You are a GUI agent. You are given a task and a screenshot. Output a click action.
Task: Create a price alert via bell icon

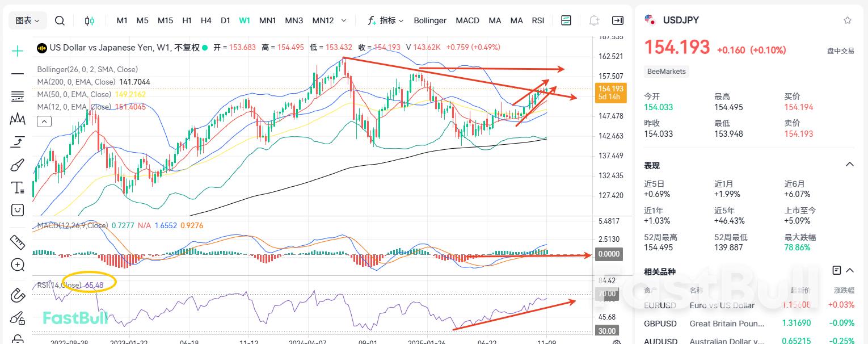[593, 20]
